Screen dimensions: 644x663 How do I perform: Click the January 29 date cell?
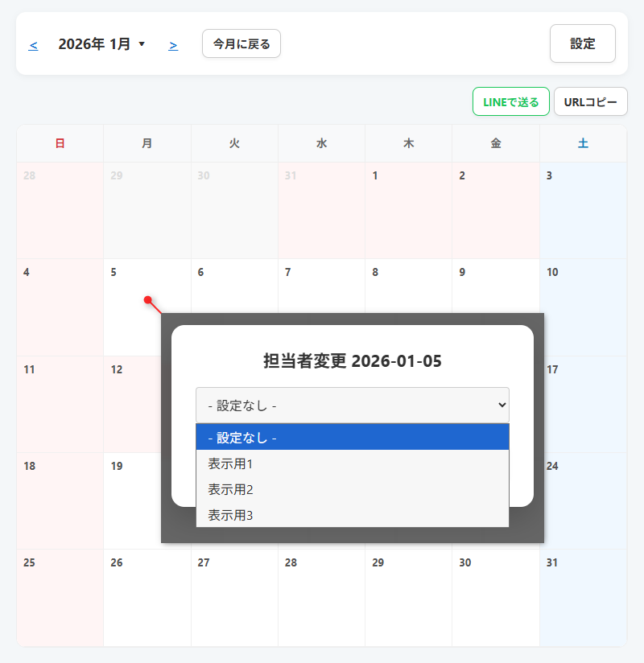[x=408, y=597]
